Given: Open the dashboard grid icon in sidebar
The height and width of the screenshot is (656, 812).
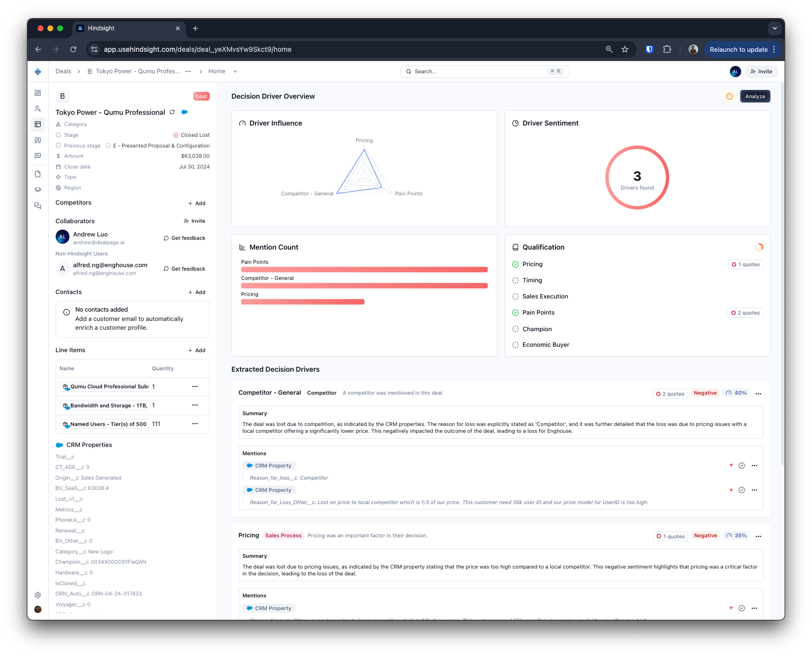Looking at the screenshot, I should pyautogui.click(x=38, y=93).
